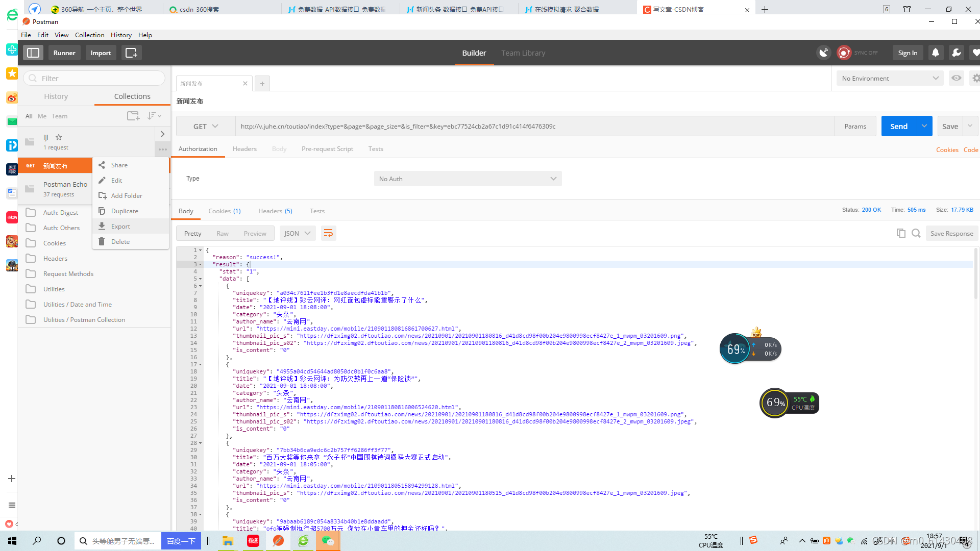Copy the response body using the copy icon
Screen dimensions: 980x551
[x=901, y=233]
